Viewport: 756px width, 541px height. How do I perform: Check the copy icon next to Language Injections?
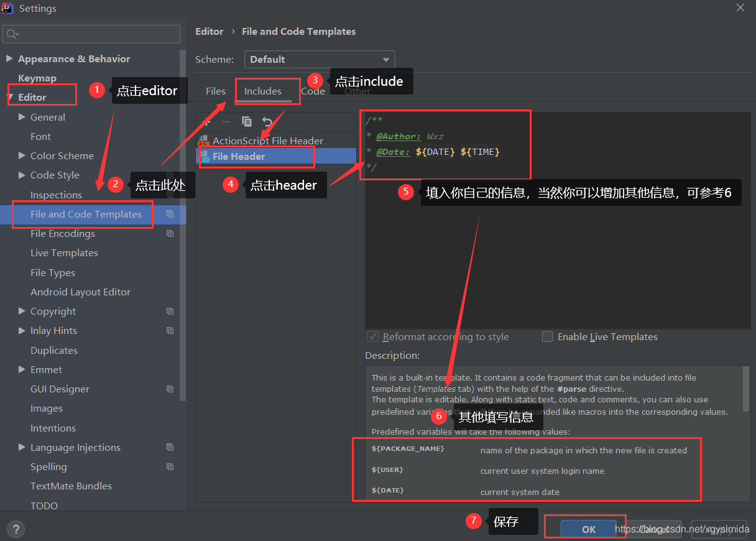pos(170,447)
